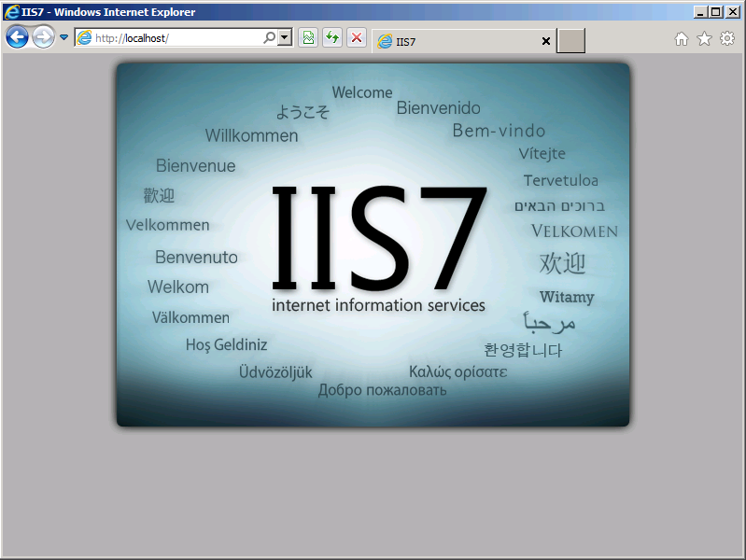Stop loading with the red X icon
The height and width of the screenshot is (560, 746).
(357, 37)
